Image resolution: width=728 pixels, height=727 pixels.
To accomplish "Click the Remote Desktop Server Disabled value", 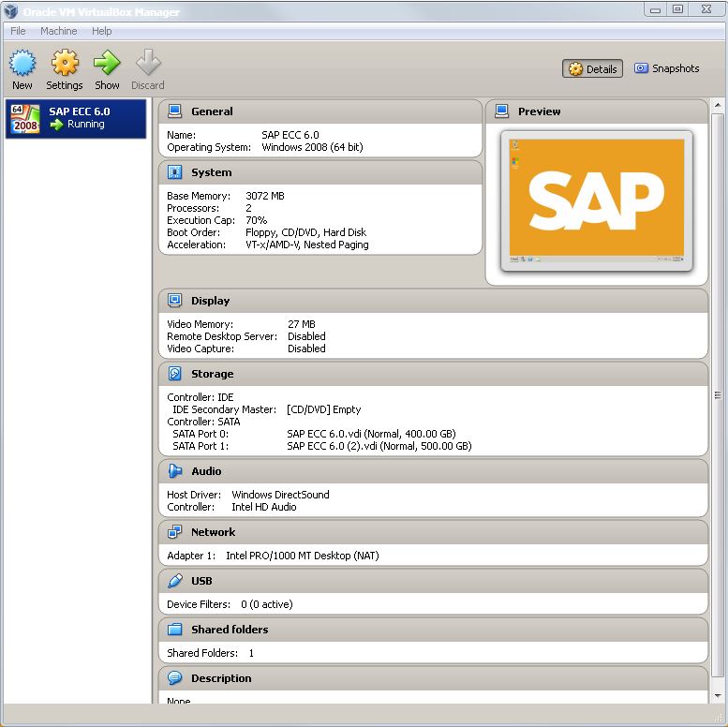I will (306, 336).
